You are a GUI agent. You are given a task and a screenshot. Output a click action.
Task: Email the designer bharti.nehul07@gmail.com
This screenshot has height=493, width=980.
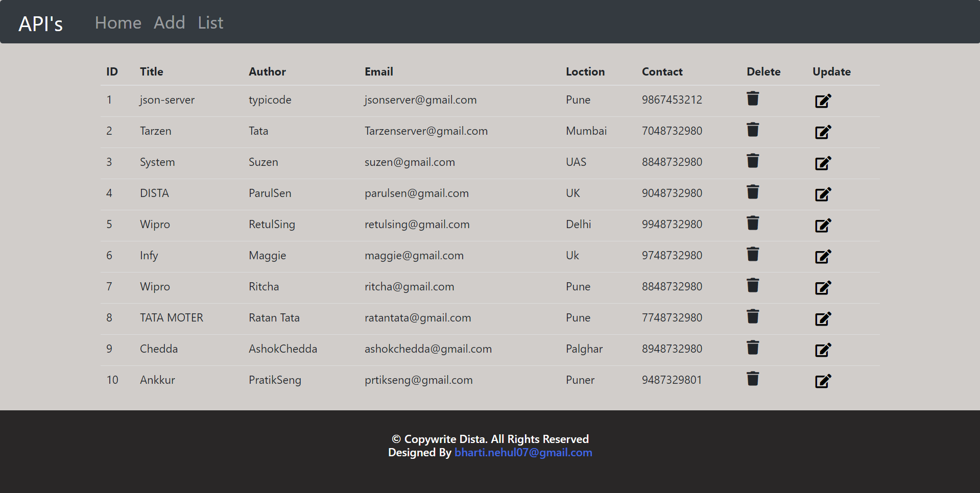[523, 452]
